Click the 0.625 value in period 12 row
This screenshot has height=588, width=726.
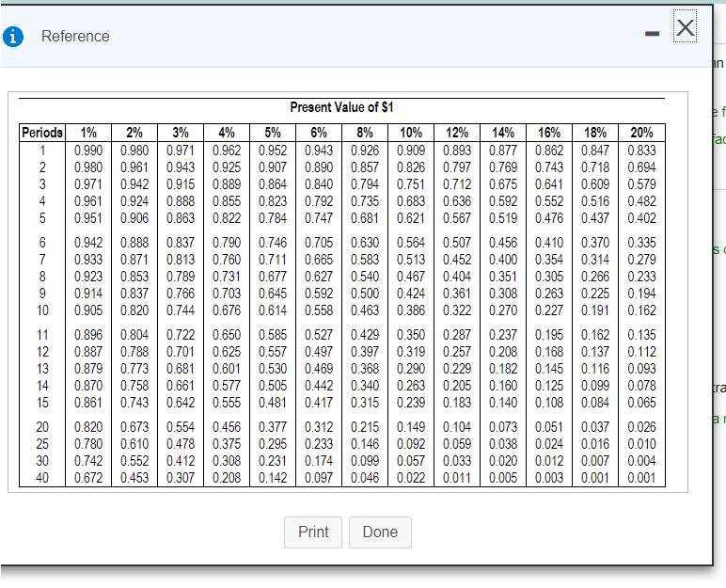point(227,352)
